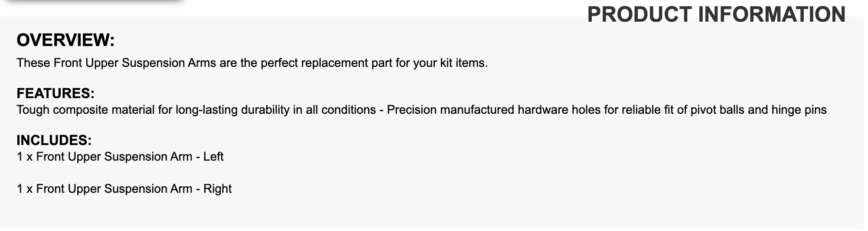Click the word 'Right' in the includes list
868x231 pixels.
[217, 189]
